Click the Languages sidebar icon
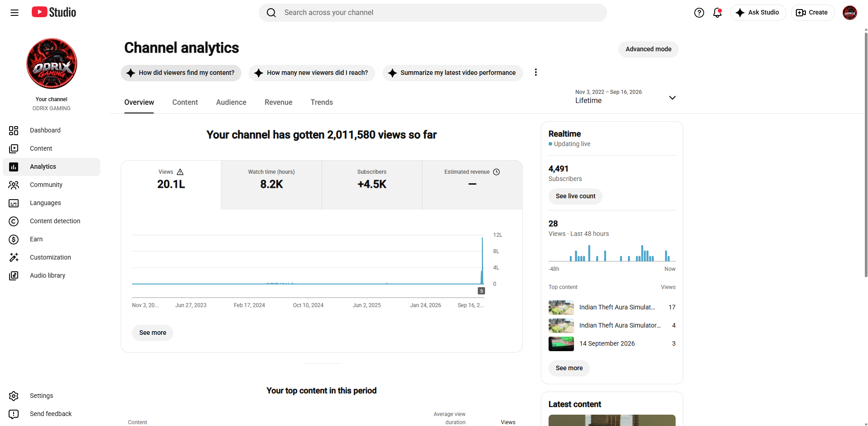This screenshot has height=426, width=868. pos(14,203)
